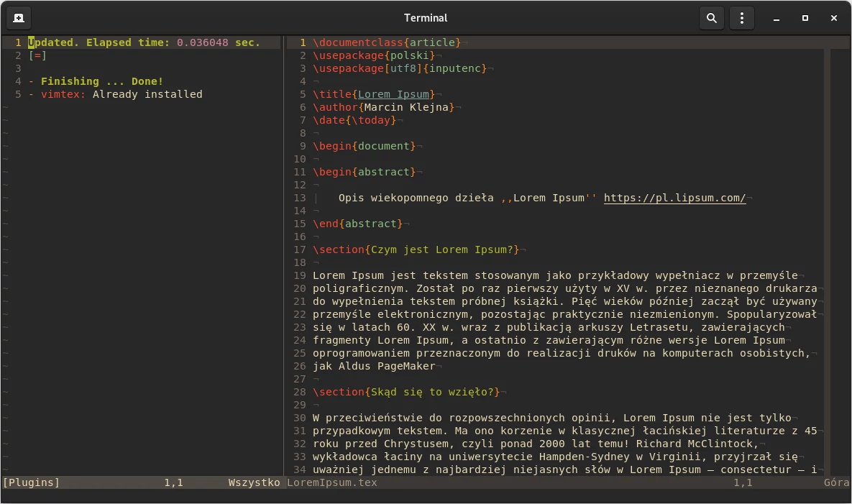Image resolution: width=852 pixels, height=504 pixels.
Task: Click the [Plugins] label in the status bar
Action: pos(31,482)
